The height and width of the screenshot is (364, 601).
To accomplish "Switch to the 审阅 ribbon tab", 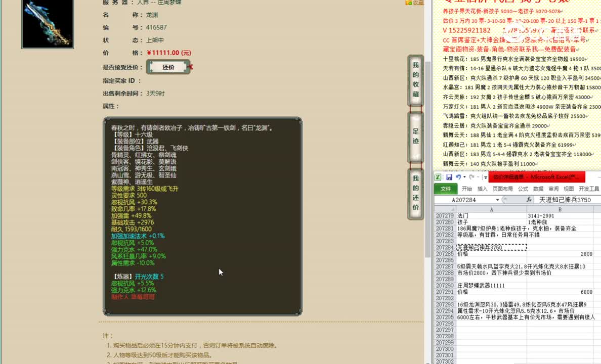I will pyautogui.click(x=553, y=189).
